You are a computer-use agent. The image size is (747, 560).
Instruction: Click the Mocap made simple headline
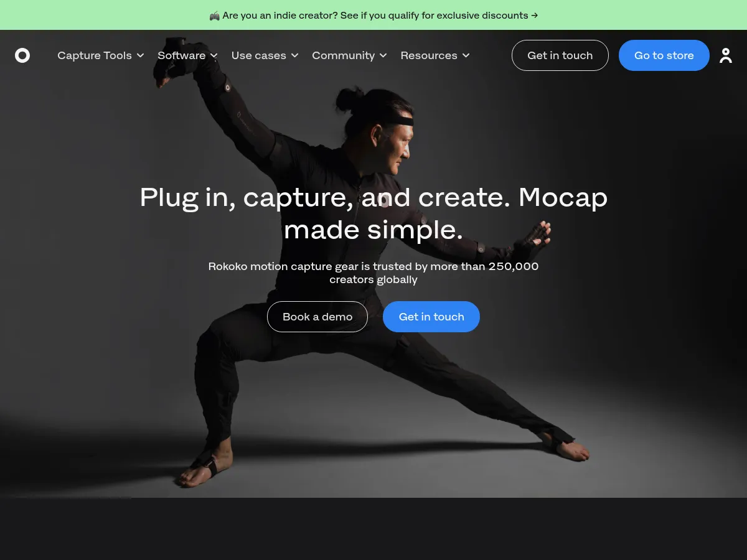[374, 213]
